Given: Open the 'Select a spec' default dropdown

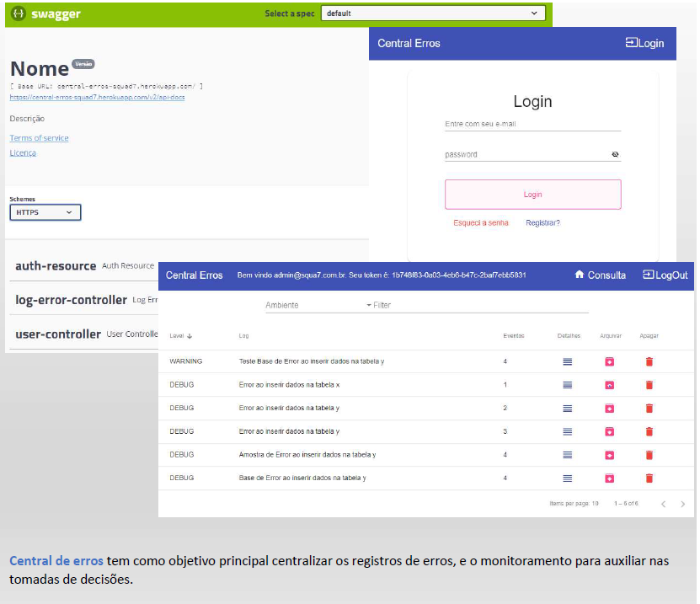Looking at the screenshot, I should click(433, 13).
